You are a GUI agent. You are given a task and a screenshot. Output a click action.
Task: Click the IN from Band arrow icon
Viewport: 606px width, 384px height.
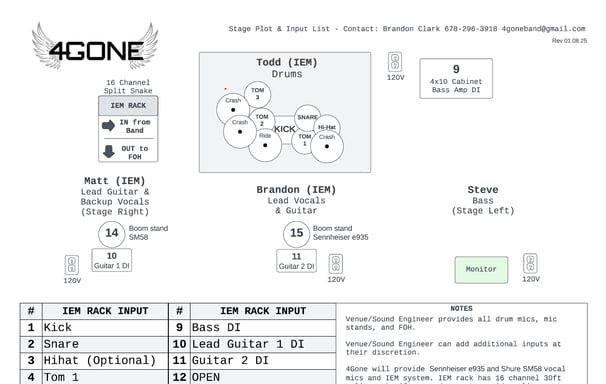(108, 126)
